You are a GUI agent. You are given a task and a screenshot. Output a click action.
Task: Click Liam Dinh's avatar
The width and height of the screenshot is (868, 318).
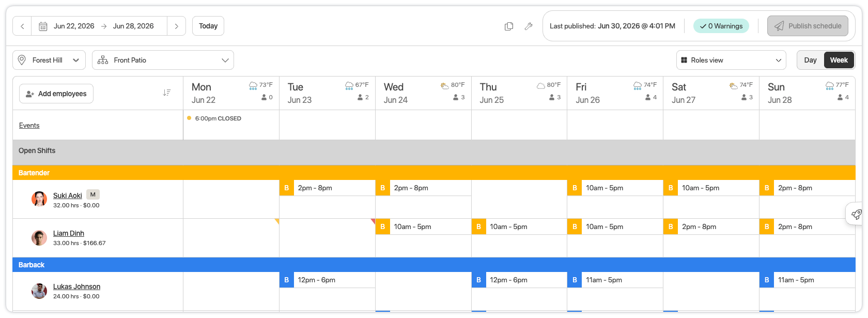(39, 238)
